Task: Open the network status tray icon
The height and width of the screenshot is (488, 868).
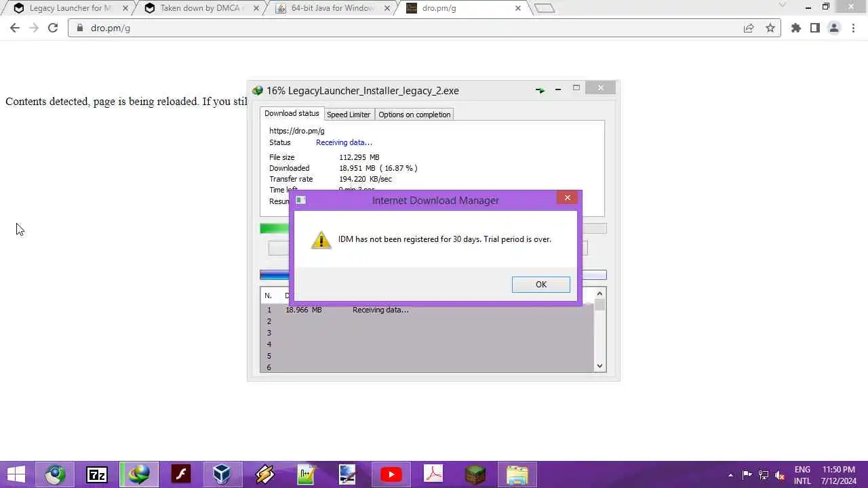Action: point(764,475)
